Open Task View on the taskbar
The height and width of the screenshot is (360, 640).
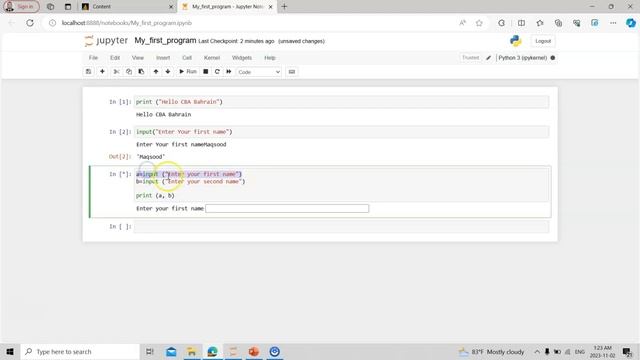point(150,351)
